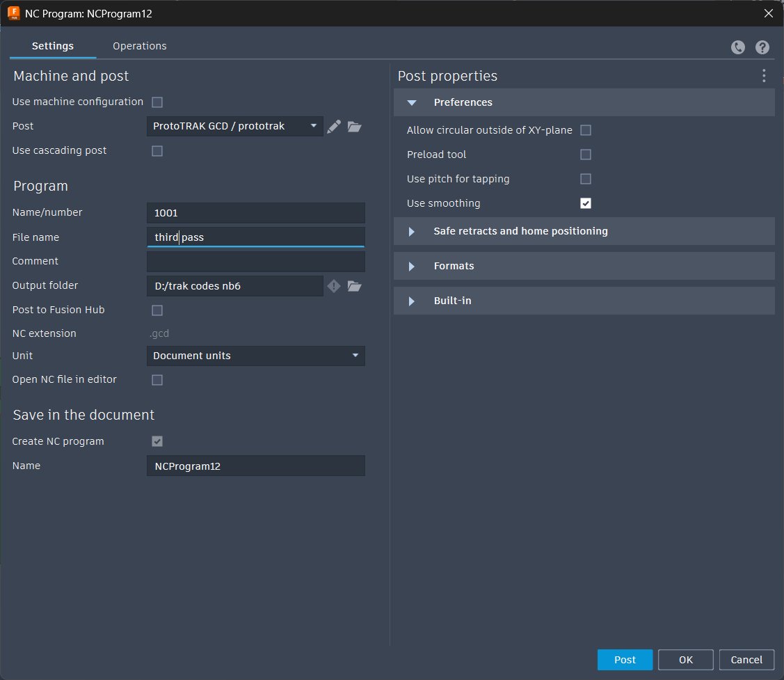Toggle Use cascading post checkbox

tap(157, 150)
